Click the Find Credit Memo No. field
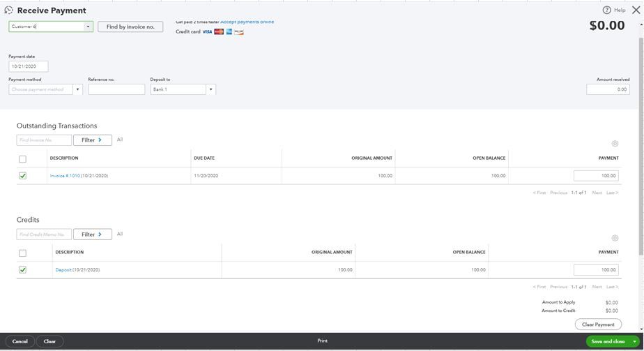 point(44,234)
